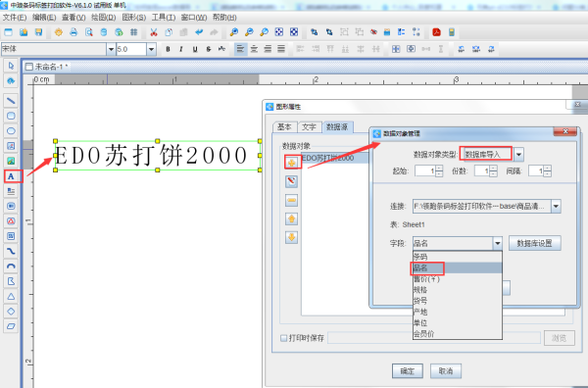Image resolution: width=588 pixels, height=388 pixels.
Task: Click the 间隔 number field
Action: 537,171
